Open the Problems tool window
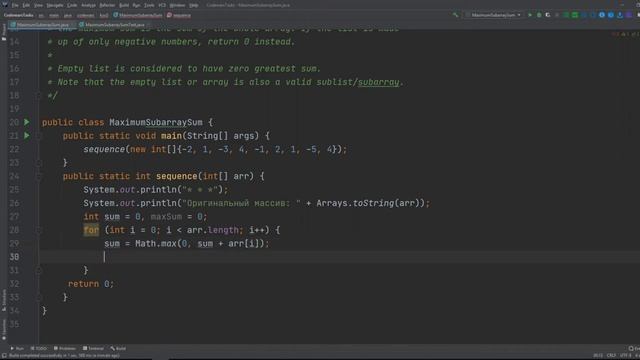Screen dimensions: 640x360 (65, 348)
